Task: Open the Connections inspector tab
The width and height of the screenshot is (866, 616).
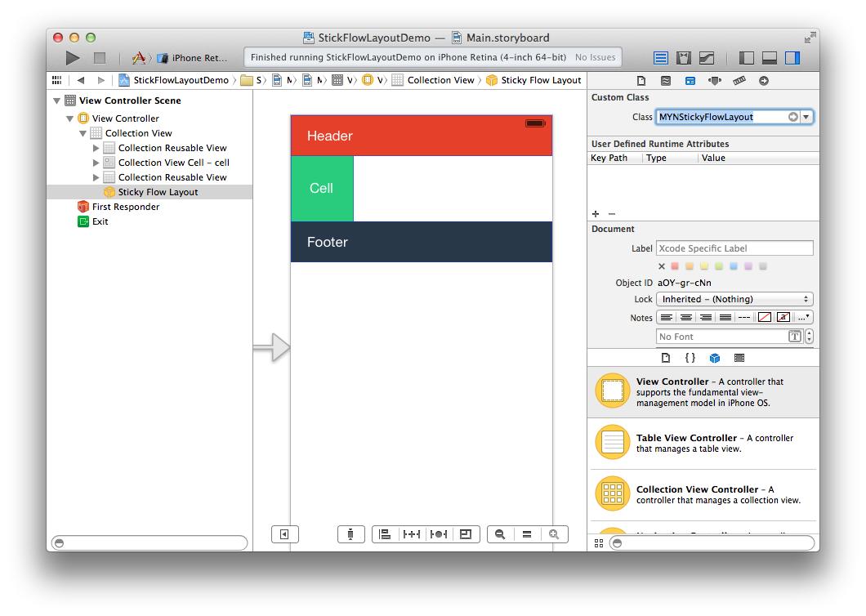Action: (764, 81)
